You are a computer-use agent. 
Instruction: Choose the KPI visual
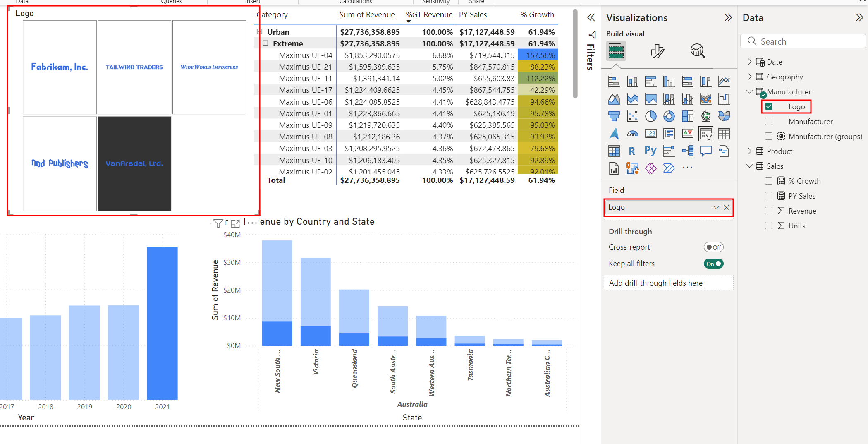point(687,134)
